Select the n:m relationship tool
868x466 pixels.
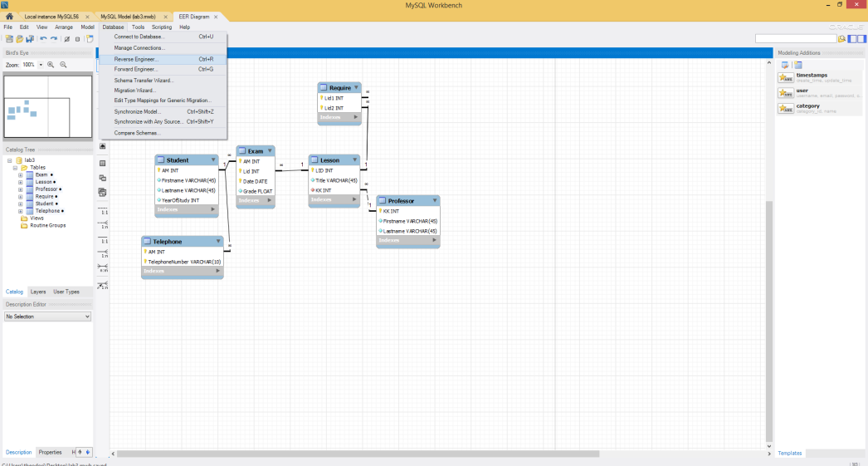pyautogui.click(x=103, y=268)
